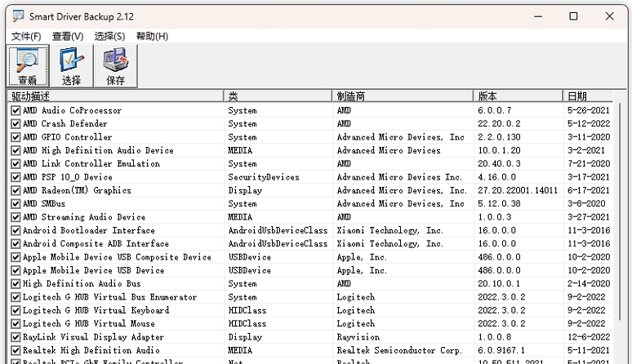Open the 选择(S) menu
632x364 pixels.
tap(109, 36)
